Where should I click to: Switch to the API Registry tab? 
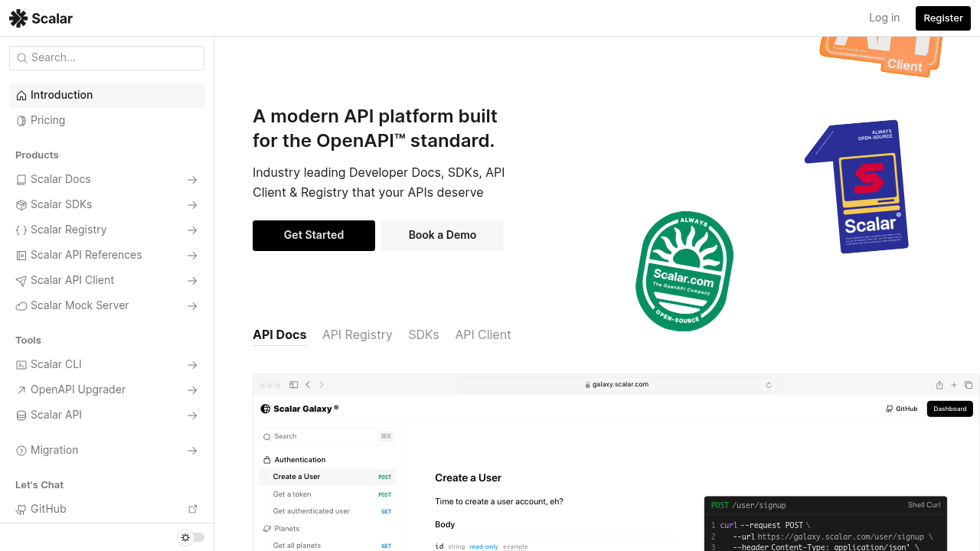(x=358, y=334)
